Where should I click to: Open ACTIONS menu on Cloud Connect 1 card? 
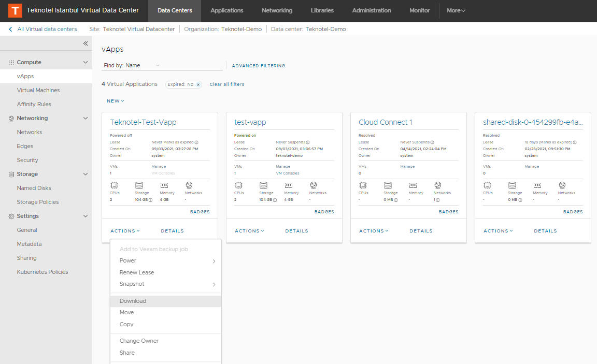pos(374,231)
